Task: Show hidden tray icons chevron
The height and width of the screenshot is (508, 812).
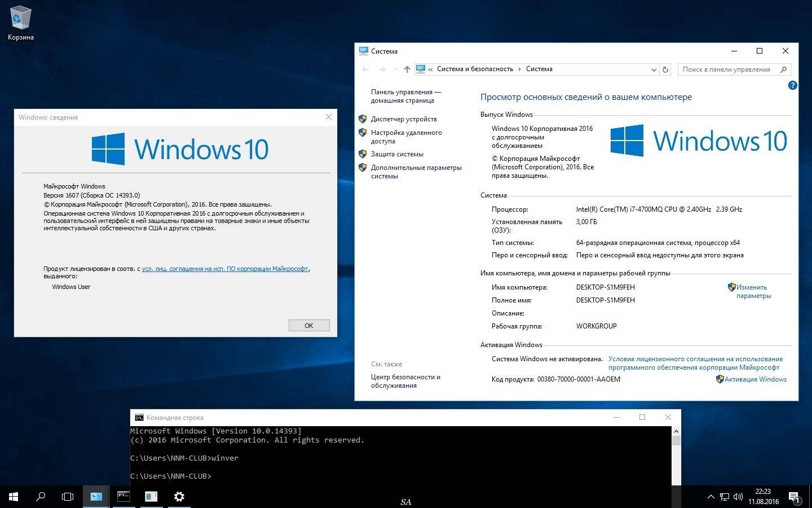Action: click(710, 497)
